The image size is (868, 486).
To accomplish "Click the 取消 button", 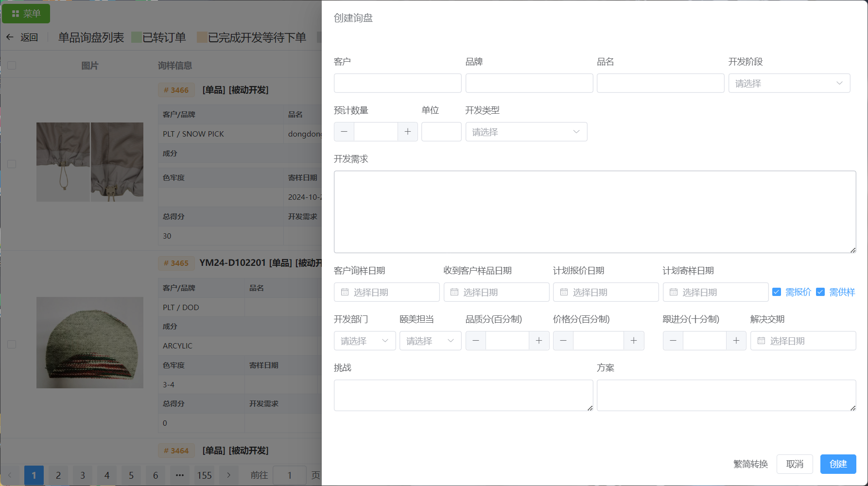I will [x=795, y=464].
